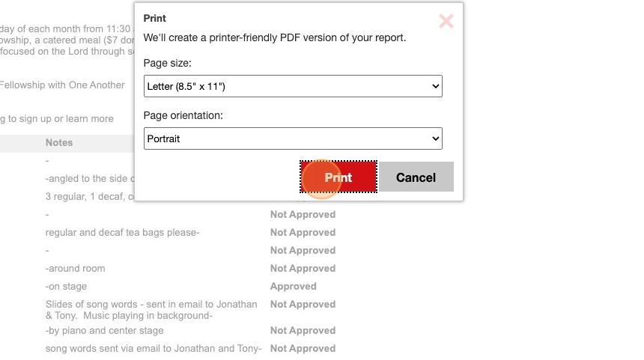
Task: Close the Print dialog with the X
Action: 446,22
